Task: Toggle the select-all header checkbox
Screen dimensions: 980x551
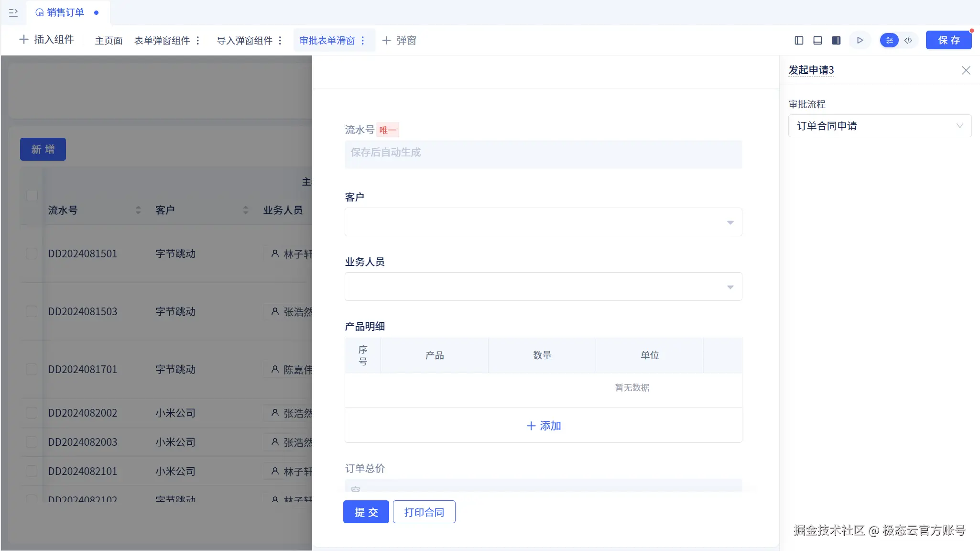Action: [32, 196]
